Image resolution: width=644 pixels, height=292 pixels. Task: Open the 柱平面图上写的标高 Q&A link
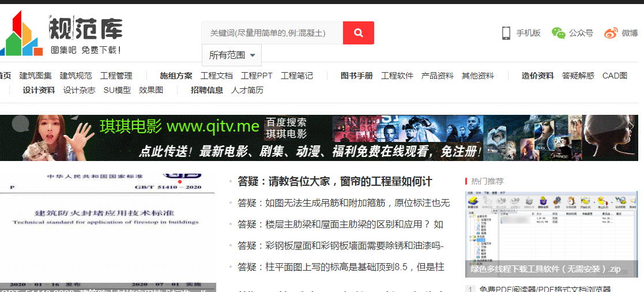pyautogui.click(x=341, y=267)
